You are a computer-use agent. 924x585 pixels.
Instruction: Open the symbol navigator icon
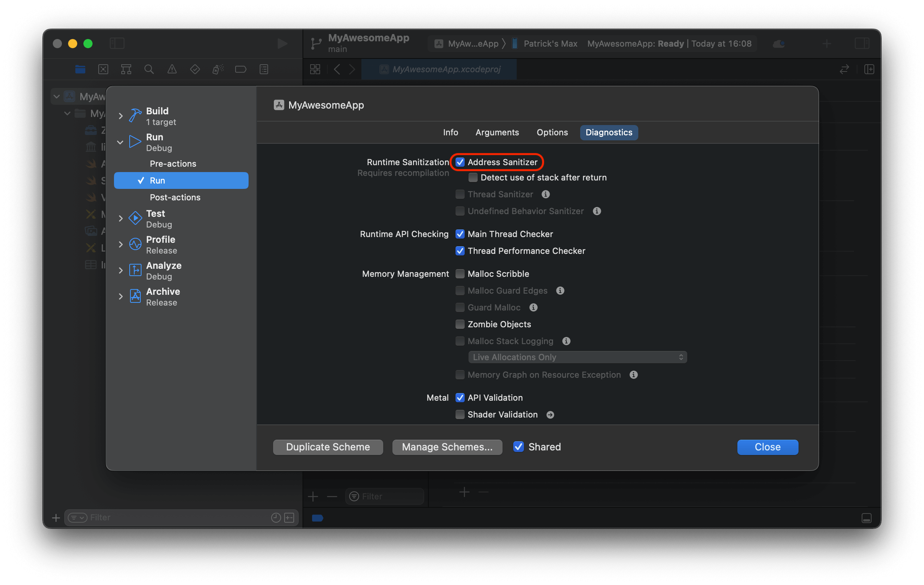click(x=126, y=70)
